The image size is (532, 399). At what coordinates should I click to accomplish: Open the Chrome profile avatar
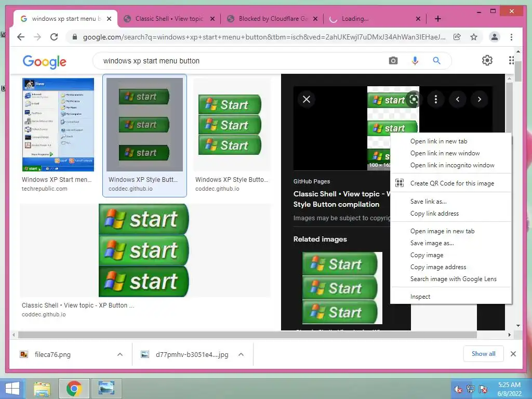click(x=495, y=37)
